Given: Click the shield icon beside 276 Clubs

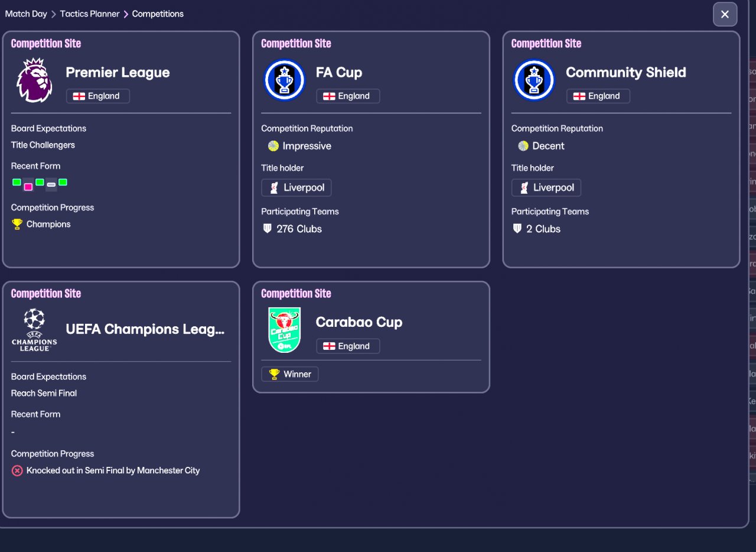Looking at the screenshot, I should pos(267,229).
